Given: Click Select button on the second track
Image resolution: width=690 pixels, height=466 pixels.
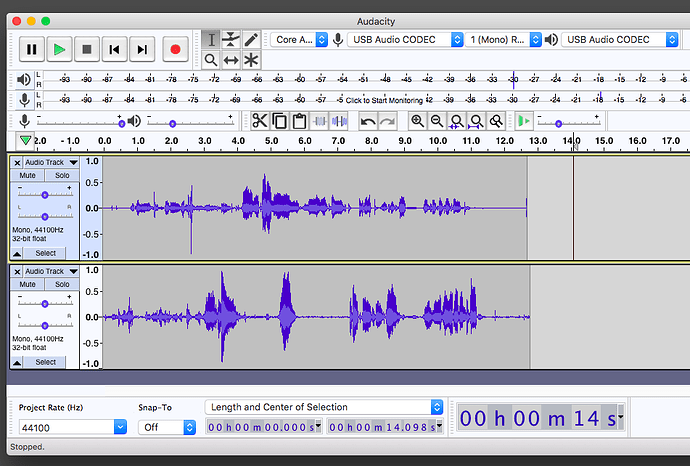Looking at the screenshot, I should [45, 362].
